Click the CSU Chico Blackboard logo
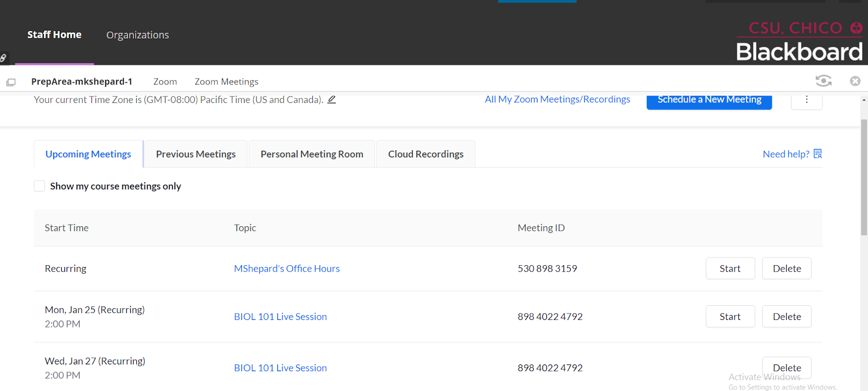The width and height of the screenshot is (868, 391). (799, 42)
